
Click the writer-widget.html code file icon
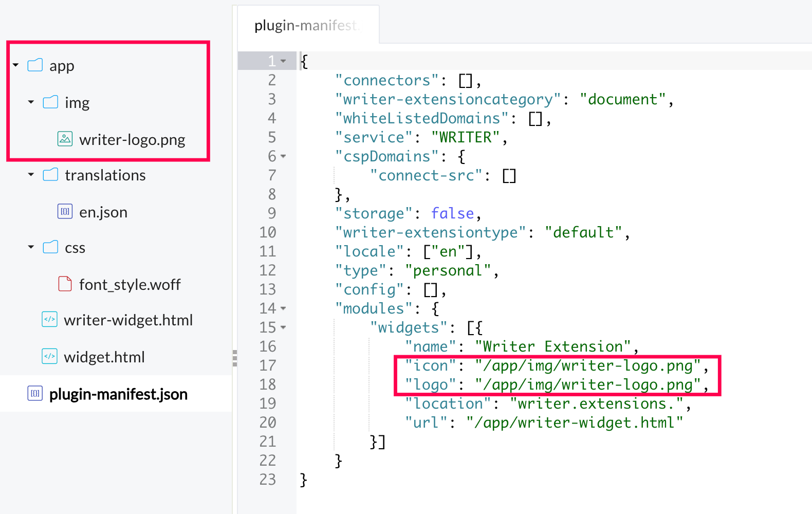click(49, 320)
